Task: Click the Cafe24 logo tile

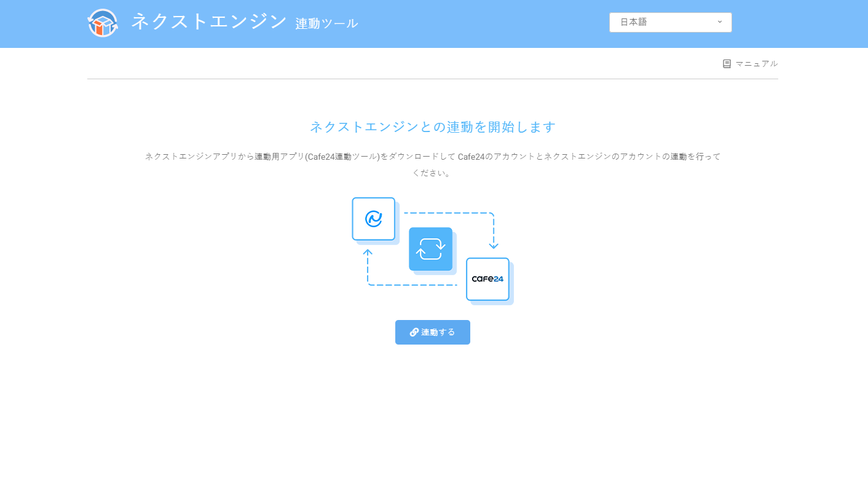Action: point(487,279)
